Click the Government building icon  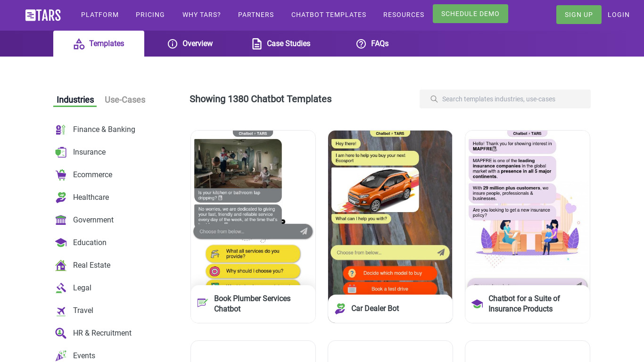(x=60, y=220)
